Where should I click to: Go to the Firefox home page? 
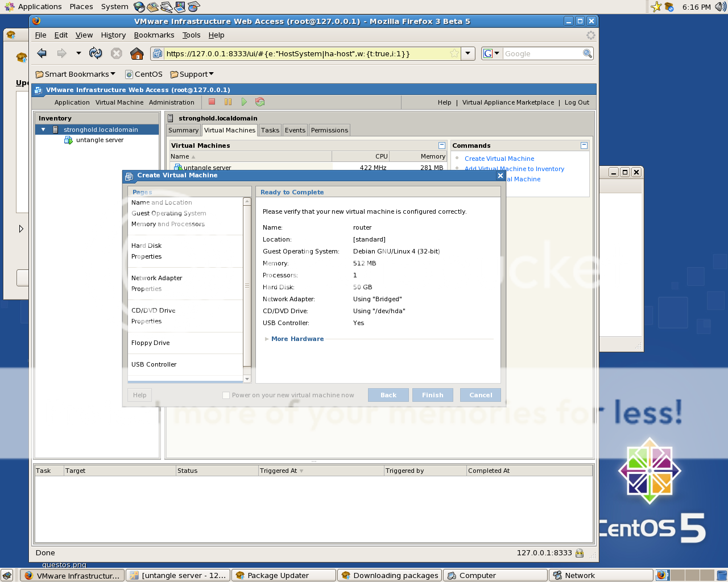(x=136, y=53)
